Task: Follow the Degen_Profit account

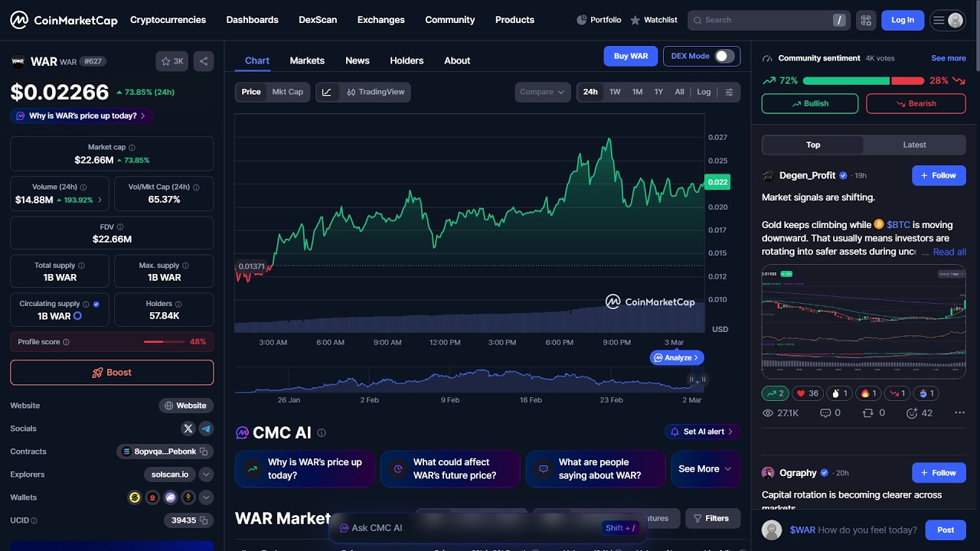Action: click(x=939, y=175)
